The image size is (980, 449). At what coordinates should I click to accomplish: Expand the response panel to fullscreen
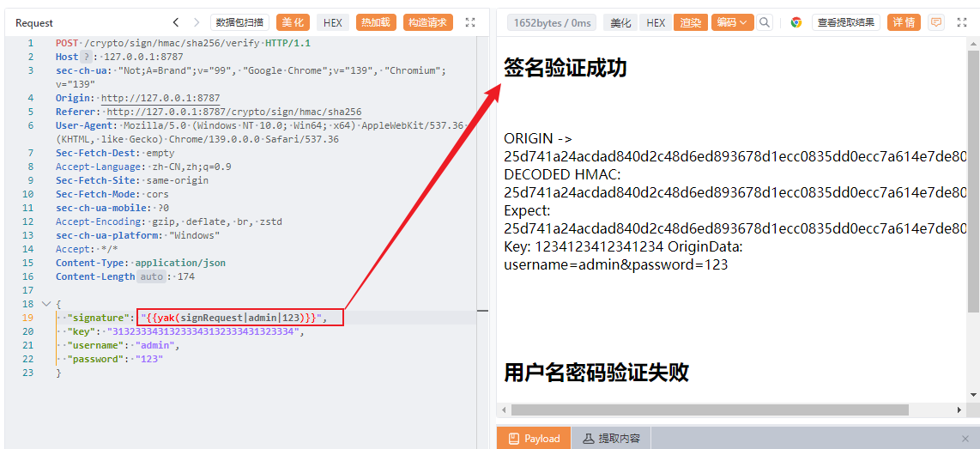pos(962,22)
